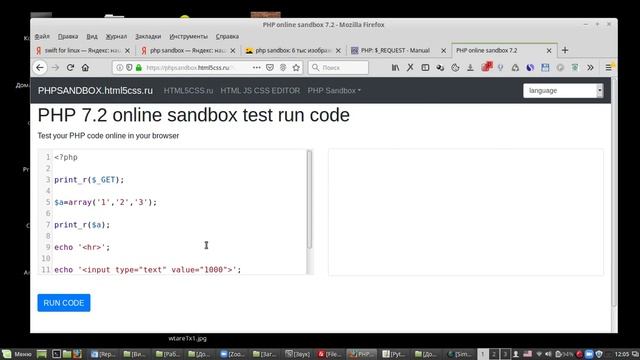Viewport: 640px width, 360px height.
Task: Click the site information icon in the address bar
Action: click(120, 68)
